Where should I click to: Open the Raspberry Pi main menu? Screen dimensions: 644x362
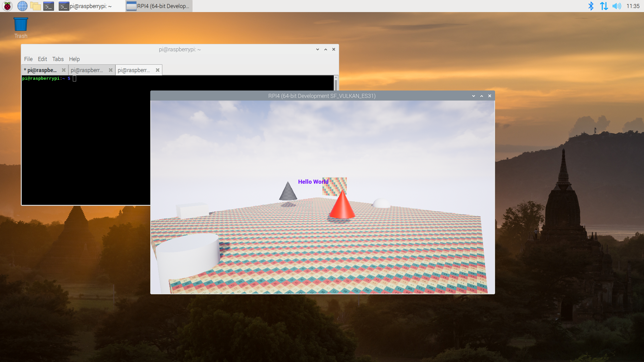click(7, 6)
